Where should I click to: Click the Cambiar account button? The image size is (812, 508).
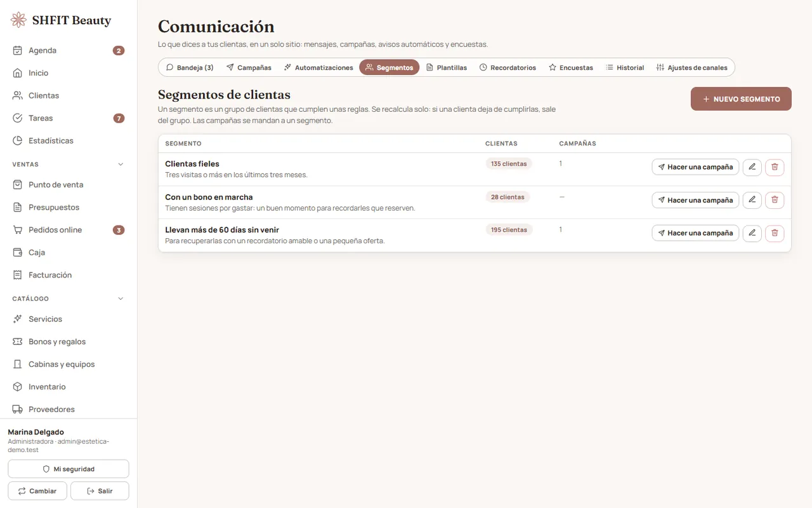coord(37,491)
